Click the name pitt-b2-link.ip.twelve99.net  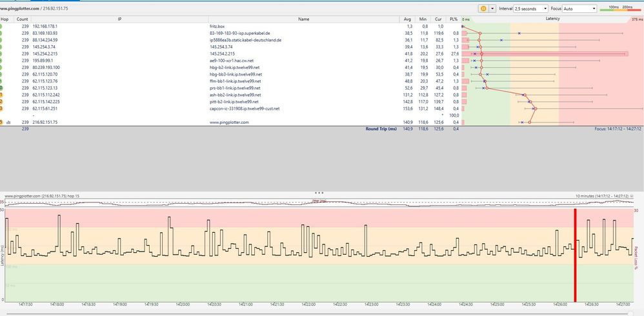234,102
